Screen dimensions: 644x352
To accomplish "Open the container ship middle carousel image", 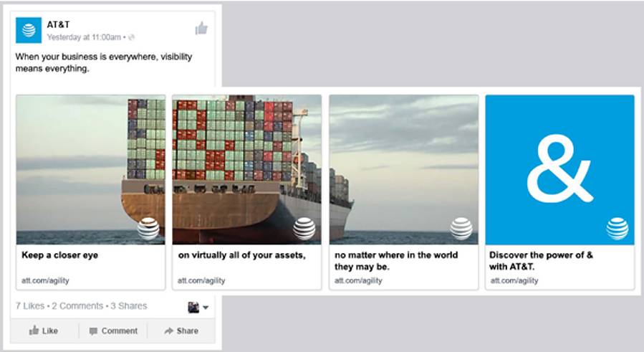I will (x=247, y=170).
